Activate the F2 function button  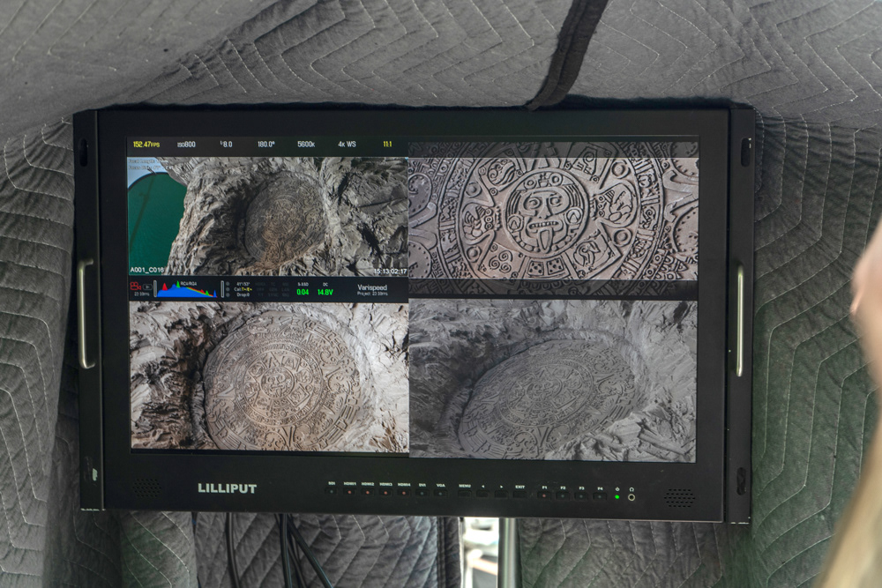(x=563, y=496)
